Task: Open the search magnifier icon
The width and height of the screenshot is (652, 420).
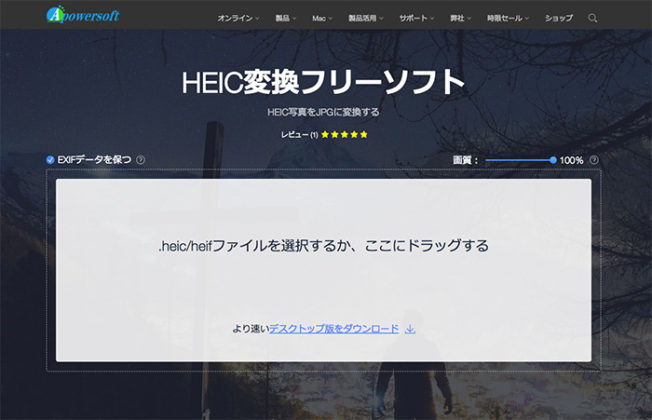Action: click(593, 18)
